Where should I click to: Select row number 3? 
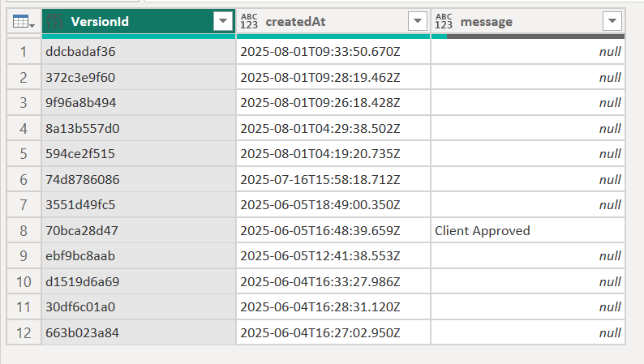(x=24, y=103)
